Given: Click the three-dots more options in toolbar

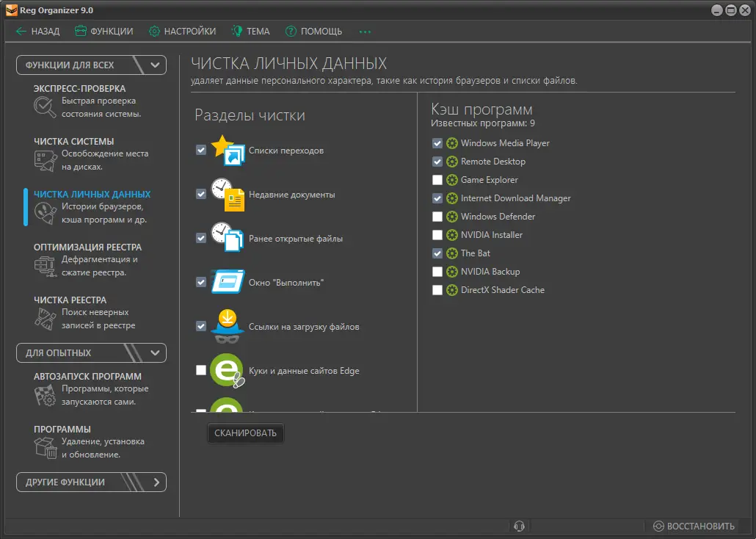Looking at the screenshot, I should 365,32.
